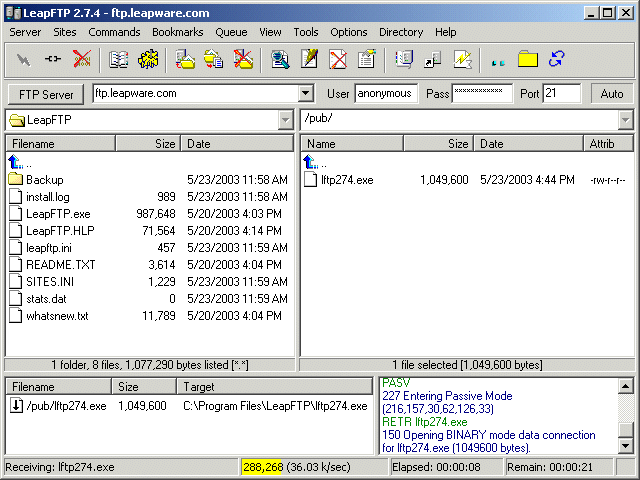
Task: Click the download arrow icon in queue row
Action: click(x=16, y=405)
